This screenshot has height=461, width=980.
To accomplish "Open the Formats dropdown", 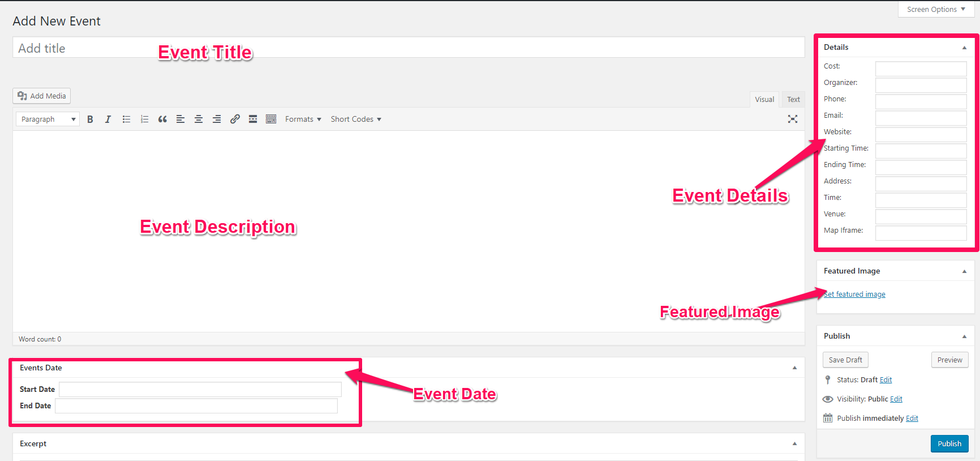I will [x=303, y=119].
